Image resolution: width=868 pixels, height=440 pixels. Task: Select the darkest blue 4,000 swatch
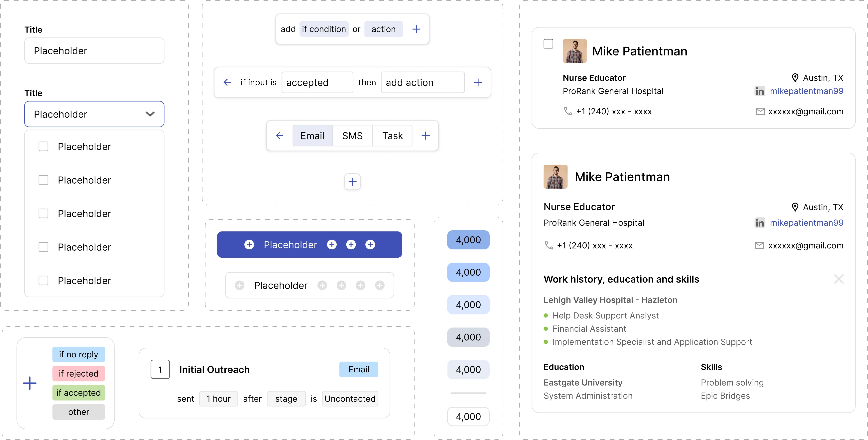tap(468, 240)
